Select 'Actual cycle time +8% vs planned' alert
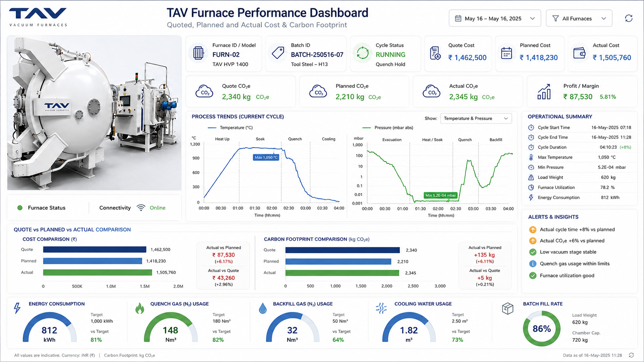Image resolution: width=644 pixels, height=362 pixels. pos(572,230)
